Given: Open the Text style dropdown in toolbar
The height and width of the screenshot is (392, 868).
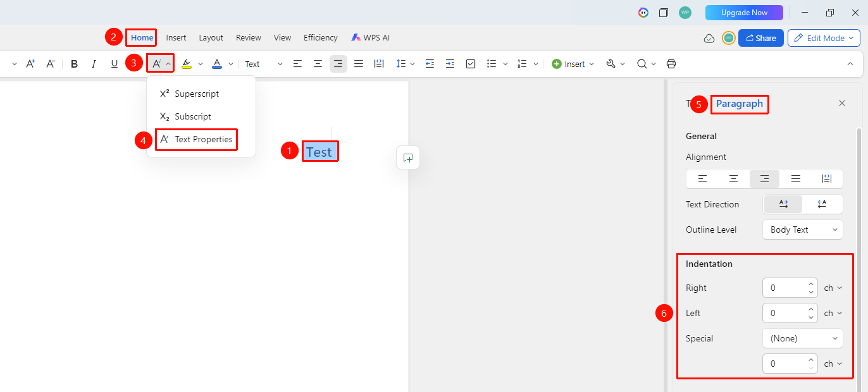Looking at the screenshot, I should [264, 64].
